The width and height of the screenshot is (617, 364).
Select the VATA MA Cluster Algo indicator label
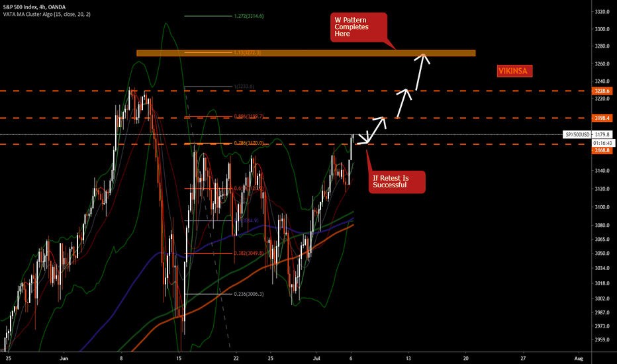pyautogui.click(x=47, y=14)
